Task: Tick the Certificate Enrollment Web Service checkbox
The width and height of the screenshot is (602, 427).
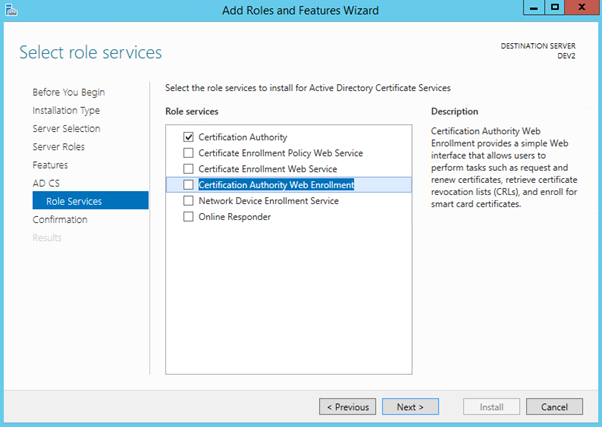Action: pos(188,169)
